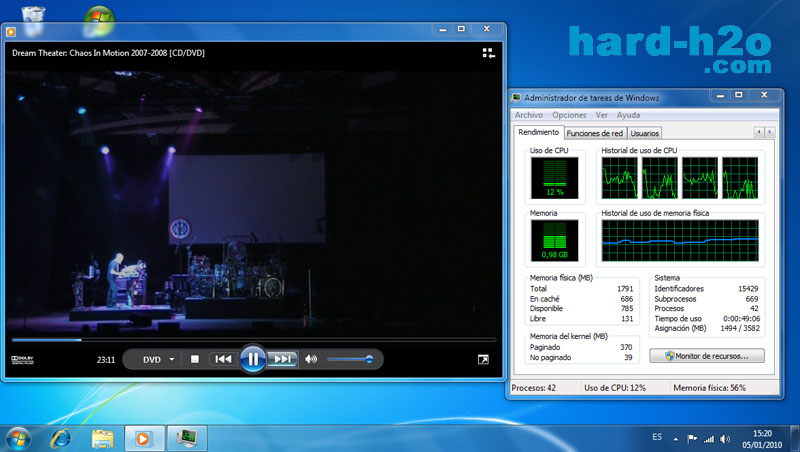Open the Opciones menu

click(x=569, y=115)
